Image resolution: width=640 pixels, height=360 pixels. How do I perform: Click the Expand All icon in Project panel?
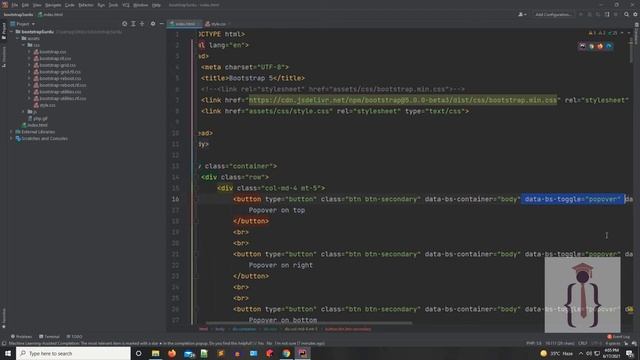pos(133,24)
